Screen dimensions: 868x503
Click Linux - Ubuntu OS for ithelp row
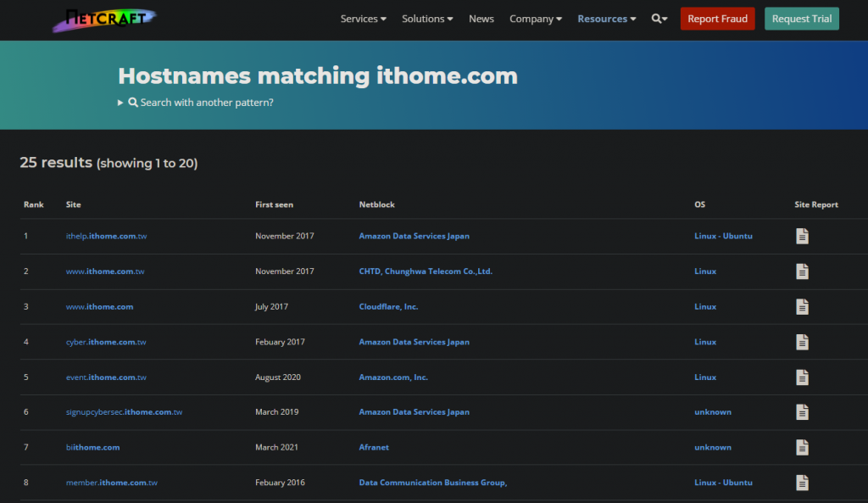click(724, 236)
